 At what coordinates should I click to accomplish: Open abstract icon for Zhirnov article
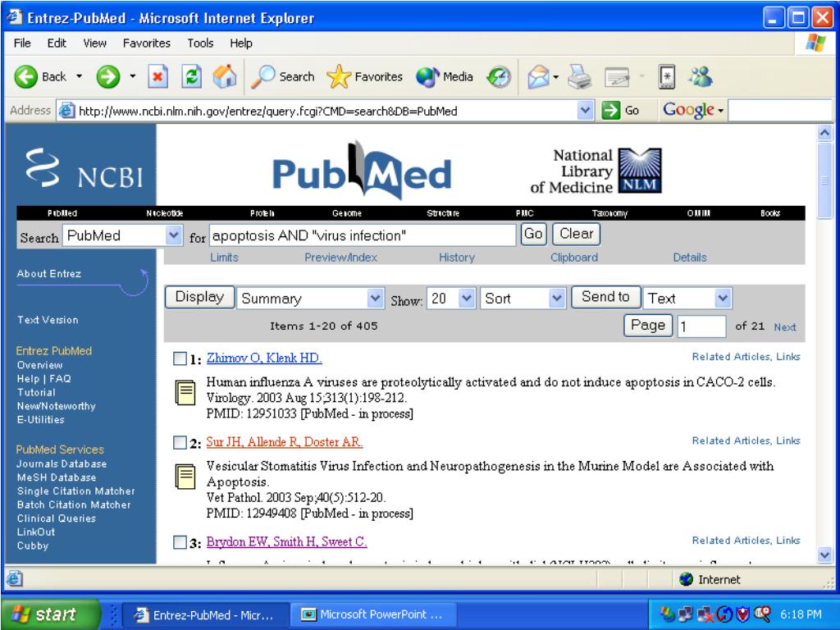(185, 392)
